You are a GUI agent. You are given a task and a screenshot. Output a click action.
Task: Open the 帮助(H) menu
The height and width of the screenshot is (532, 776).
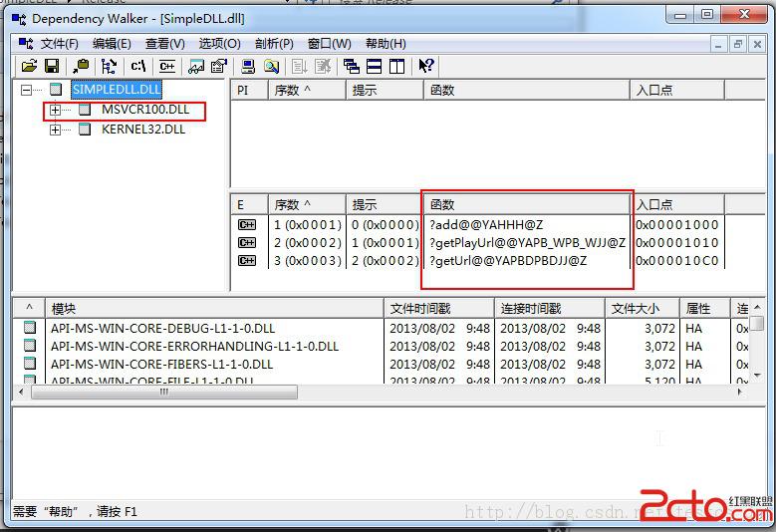tap(386, 44)
